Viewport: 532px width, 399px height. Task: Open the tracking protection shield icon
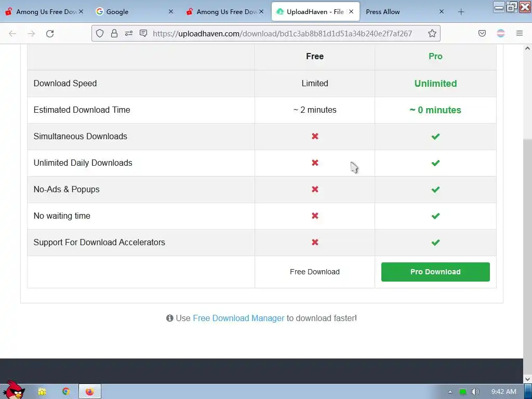coord(99,33)
